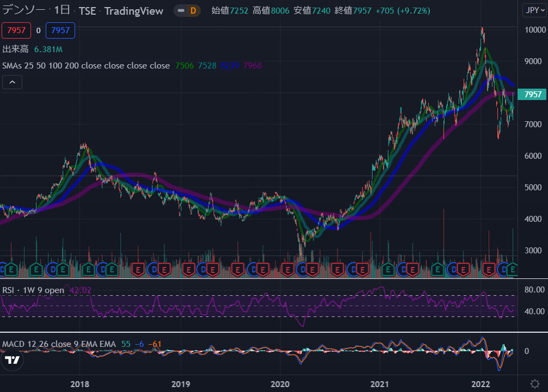This screenshot has width=548, height=392.
Task: Click the red E earnings marker after the 2022 label
Action: 489,270
